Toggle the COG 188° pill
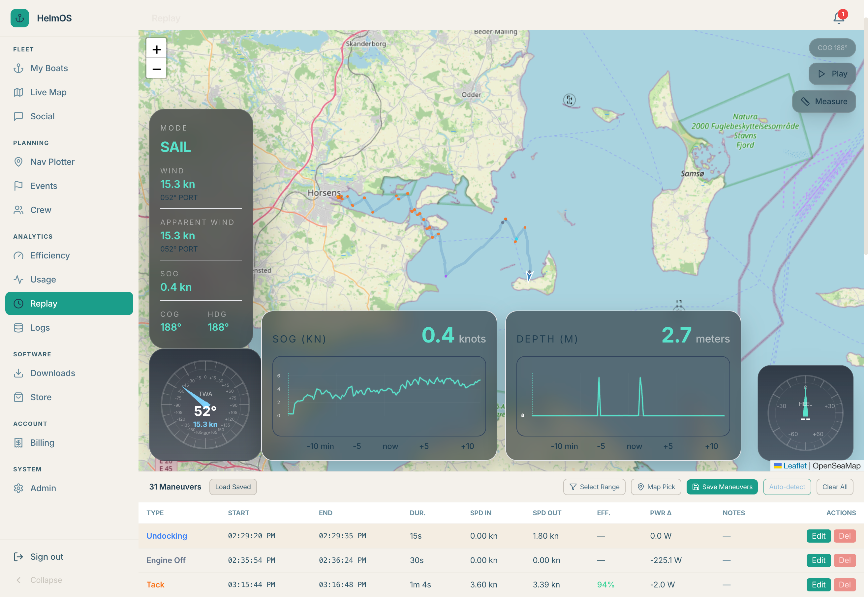 click(832, 48)
